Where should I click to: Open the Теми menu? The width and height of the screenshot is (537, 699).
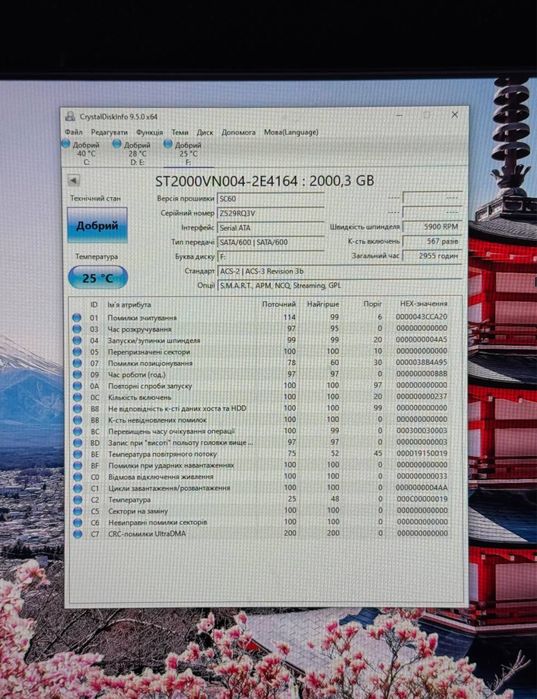point(180,132)
